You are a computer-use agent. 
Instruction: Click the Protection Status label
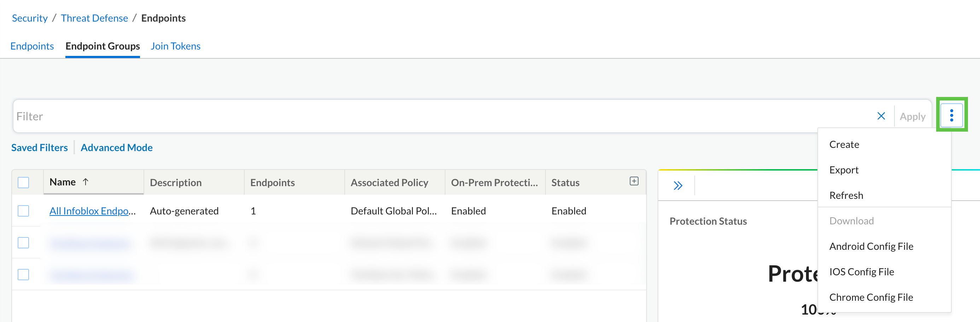708,222
